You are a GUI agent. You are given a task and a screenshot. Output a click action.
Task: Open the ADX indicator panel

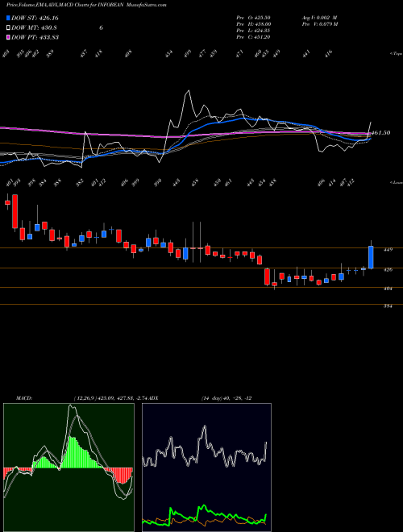coord(206,468)
